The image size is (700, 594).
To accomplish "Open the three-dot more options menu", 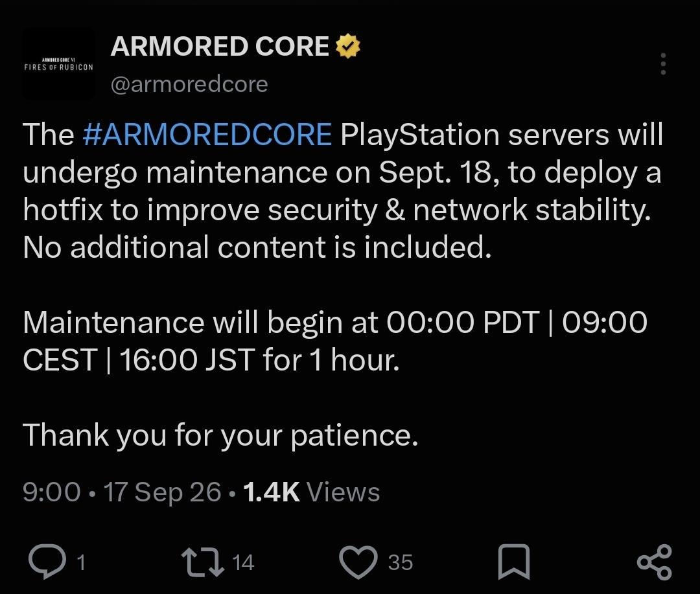I will click(x=664, y=64).
